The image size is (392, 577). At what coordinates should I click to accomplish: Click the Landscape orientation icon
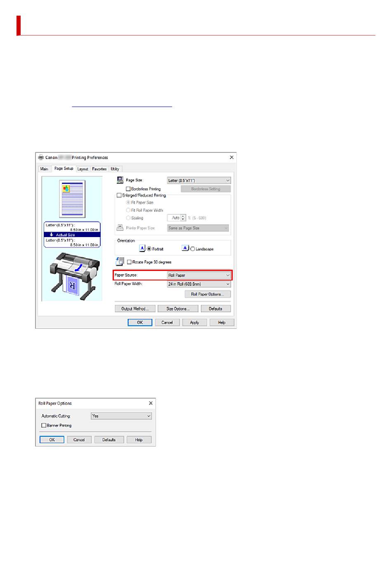coord(186,248)
